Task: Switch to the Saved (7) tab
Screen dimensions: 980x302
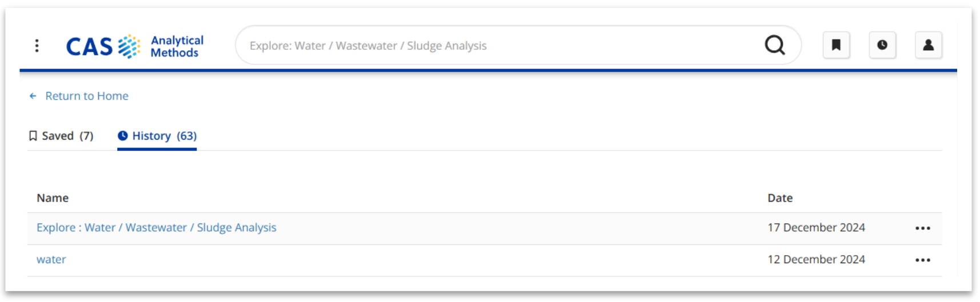Action: coord(61,136)
